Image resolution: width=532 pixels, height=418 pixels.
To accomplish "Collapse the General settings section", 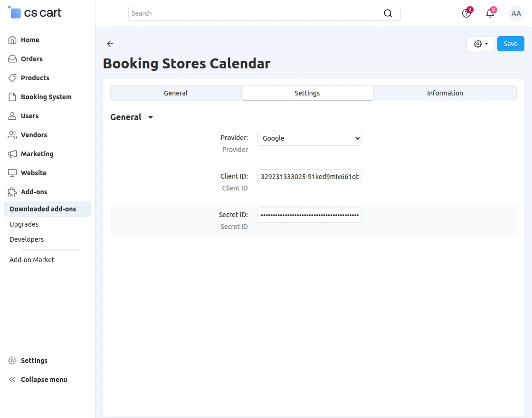I will 151,117.
